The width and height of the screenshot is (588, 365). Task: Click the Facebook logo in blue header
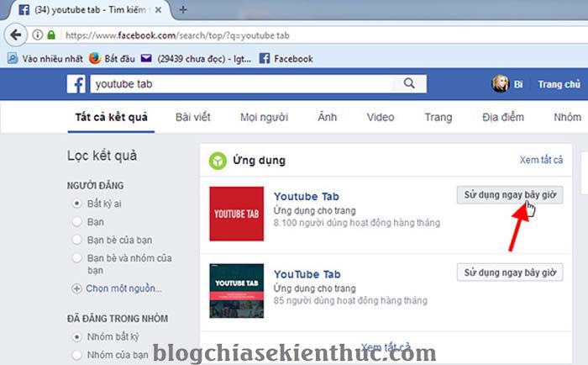[x=76, y=84]
